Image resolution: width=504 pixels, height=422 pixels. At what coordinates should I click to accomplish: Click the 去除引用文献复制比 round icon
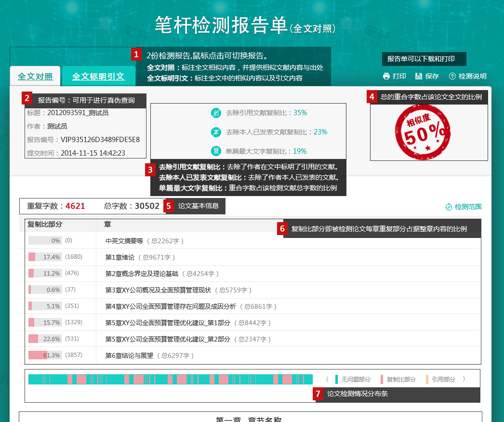[x=216, y=113]
